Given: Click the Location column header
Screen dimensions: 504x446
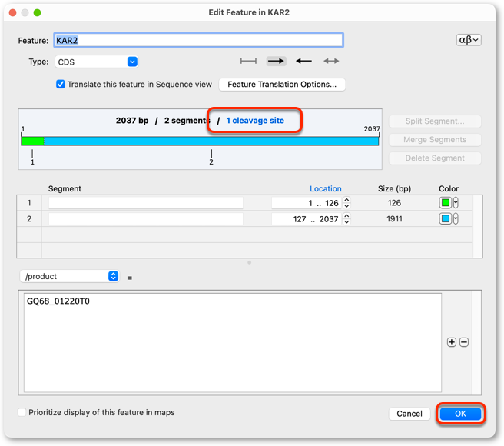Looking at the screenshot, I should [325, 188].
